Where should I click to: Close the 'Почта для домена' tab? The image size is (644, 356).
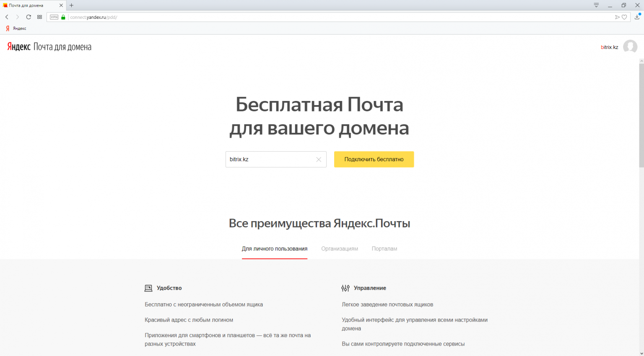pos(61,5)
